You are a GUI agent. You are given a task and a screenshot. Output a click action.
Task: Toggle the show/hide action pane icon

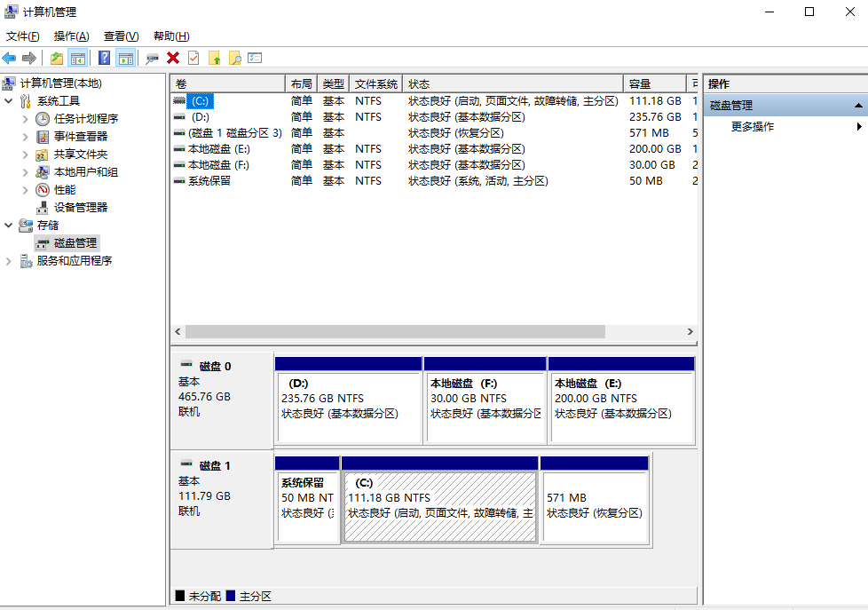pos(125,58)
